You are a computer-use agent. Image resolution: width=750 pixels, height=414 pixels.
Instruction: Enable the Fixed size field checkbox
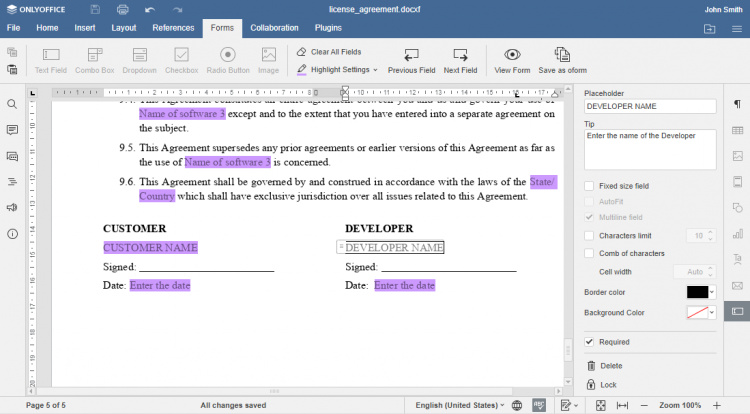point(590,186)
